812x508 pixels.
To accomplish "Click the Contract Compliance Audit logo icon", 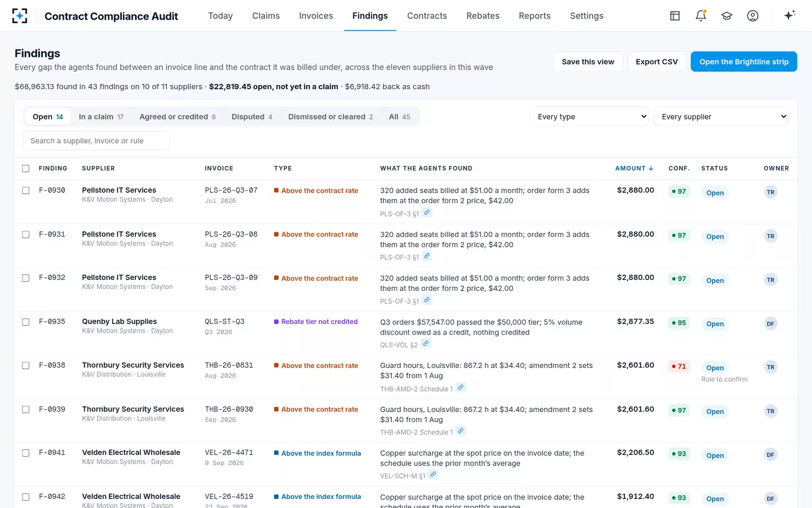I will 20,16.
